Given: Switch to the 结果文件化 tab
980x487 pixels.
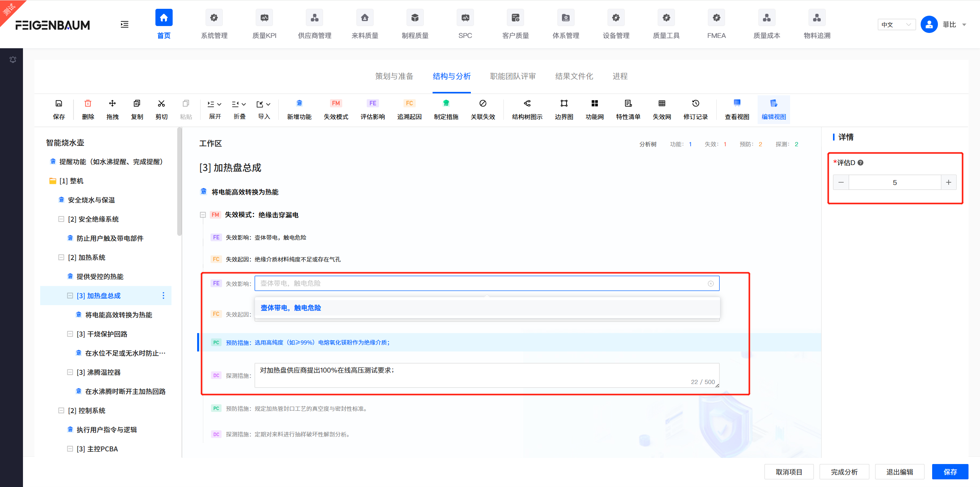Looking at the screenshot, I should pos(574,76).
